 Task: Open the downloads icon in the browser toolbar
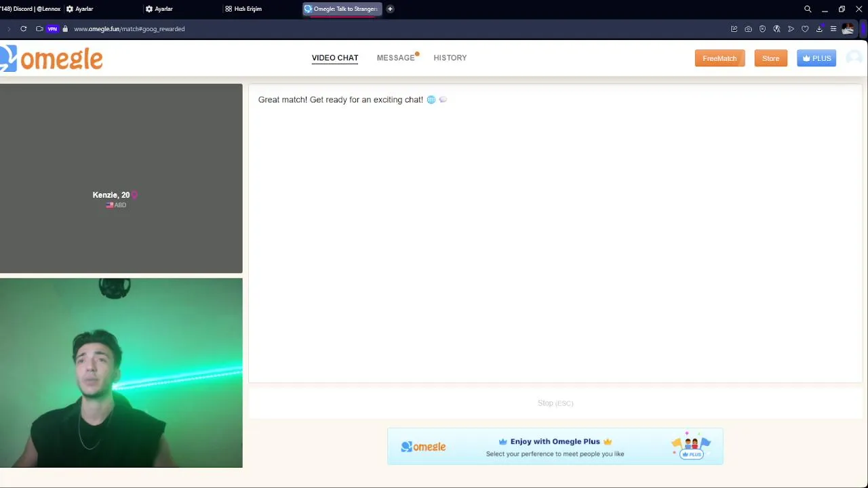819,28
